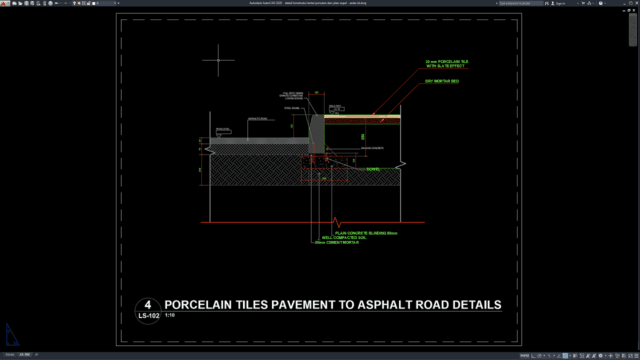Screen dimensions: 640x360
Task: Click the Save As icon in Quick Access toolbar
Action: point(32,3)
